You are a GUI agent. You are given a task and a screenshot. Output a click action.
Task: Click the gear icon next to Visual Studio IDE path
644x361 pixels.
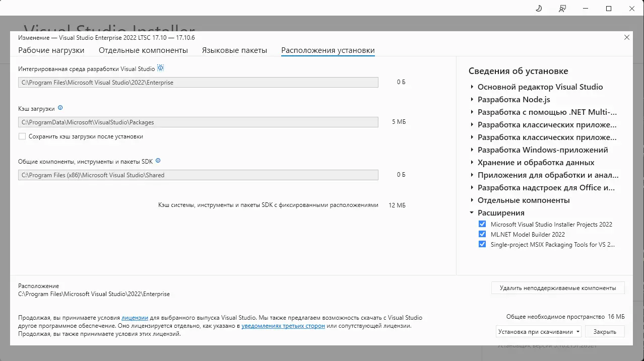click(x=161, y=67)
